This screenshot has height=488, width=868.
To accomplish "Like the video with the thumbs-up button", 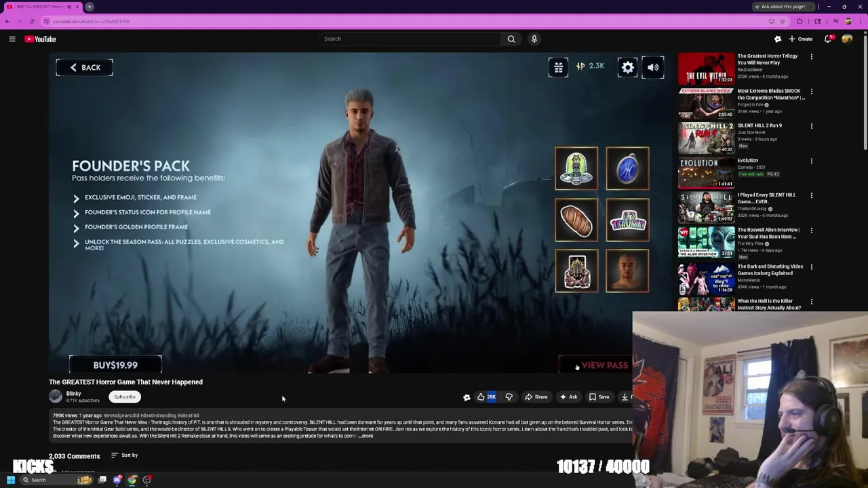I will [486, 396].
